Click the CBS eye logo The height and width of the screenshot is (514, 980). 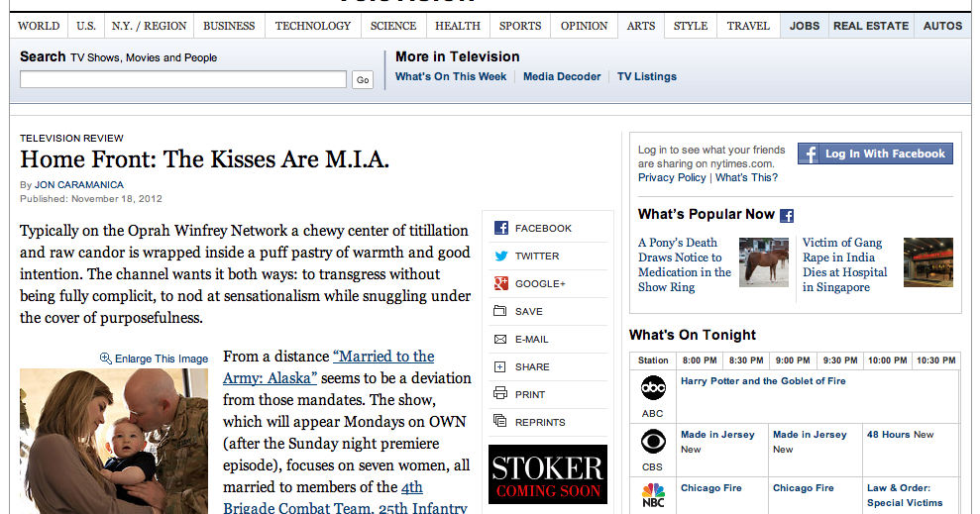click(x=653, y=442)
